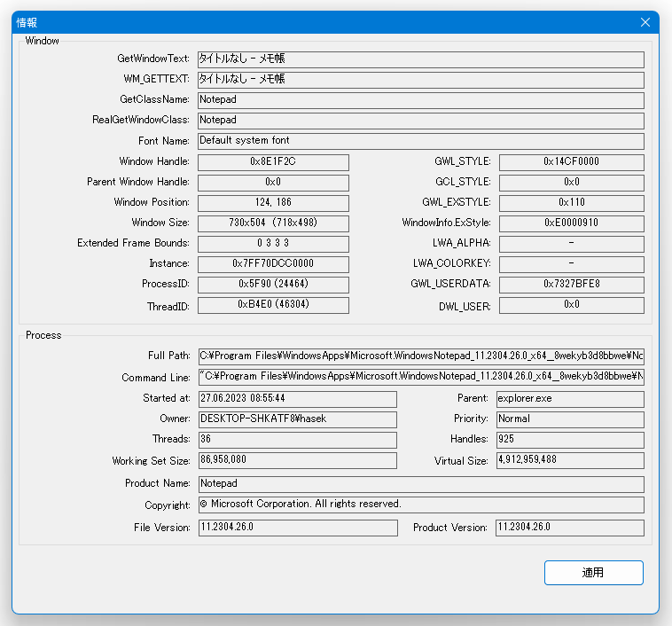Click the LWA_ALPHA value field
Screen dimensions: 672x626
tap(572, 244)
